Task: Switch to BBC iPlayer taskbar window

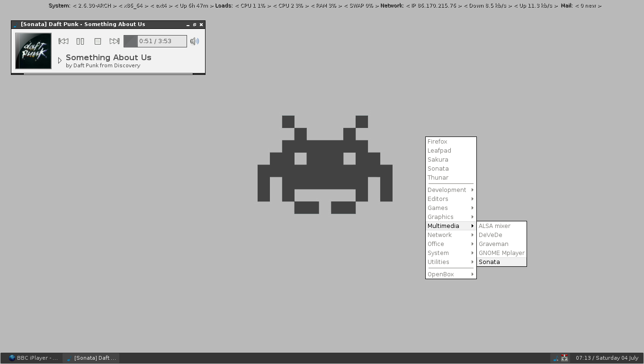Action: click(32, 358)
